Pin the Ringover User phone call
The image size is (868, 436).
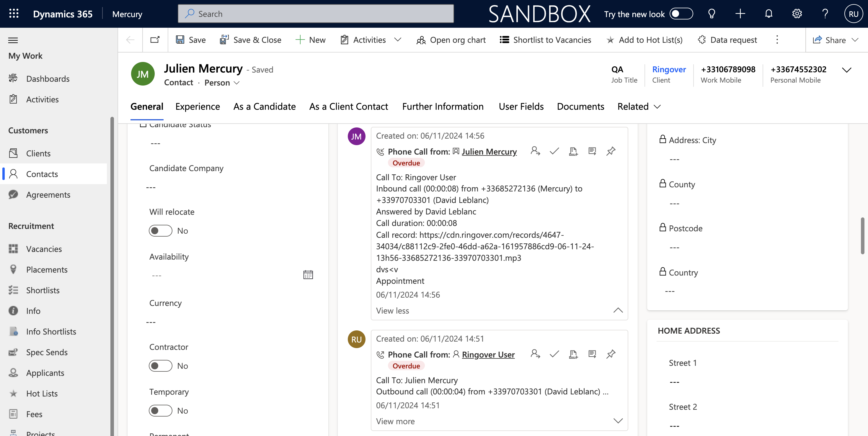(611, 354)
